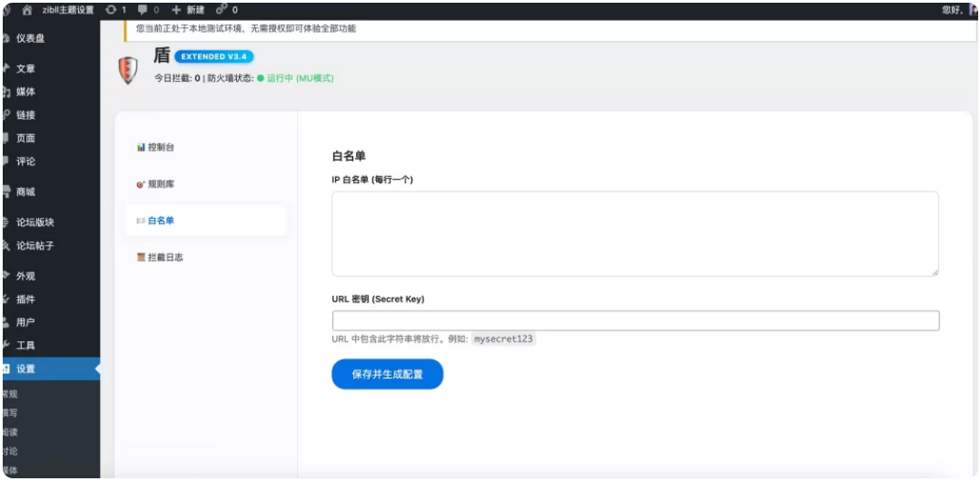The height and width of the screenshot is (481, 980).
Task: Open the 商城 shop menu item
Action: [x=25, y=191]
